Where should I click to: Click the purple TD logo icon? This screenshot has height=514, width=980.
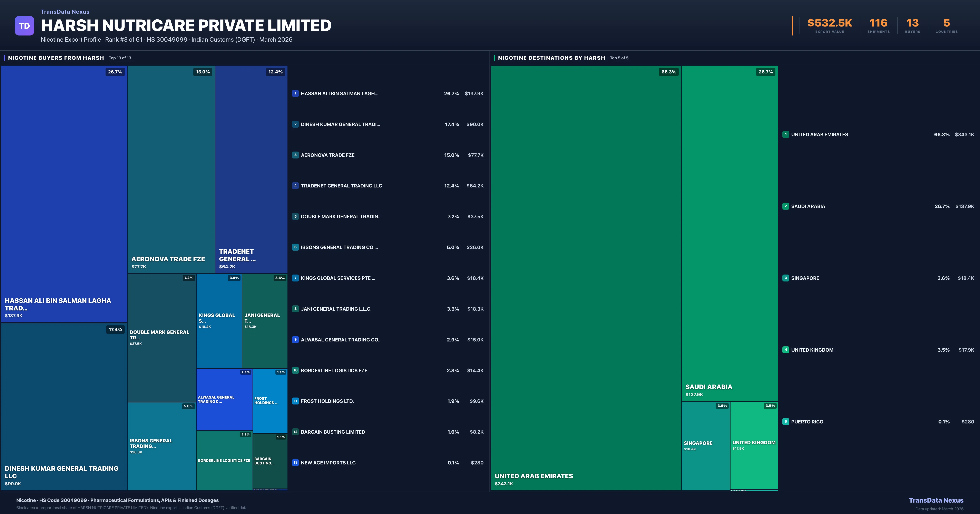pos(24,26)
